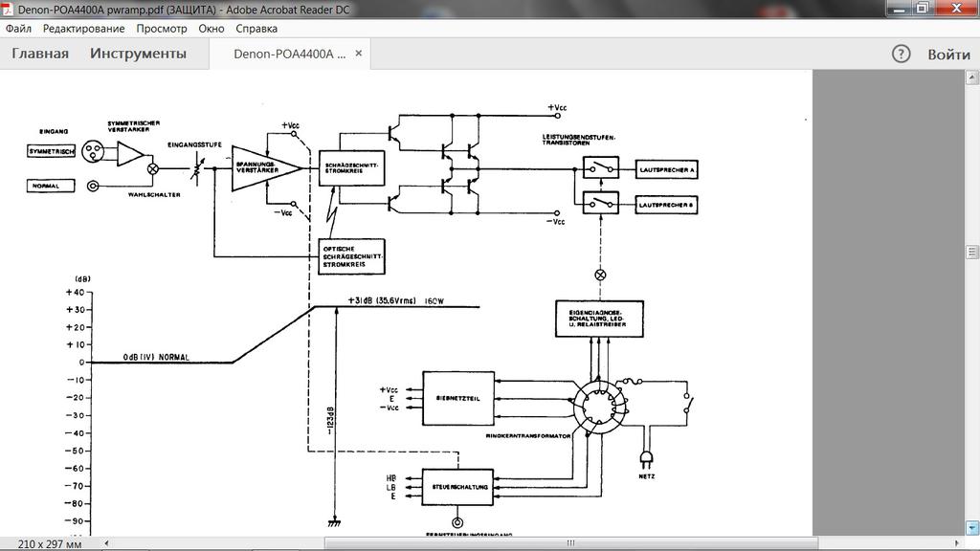Click the horizontal scrollbar left arrow
The image size is (980, 551).
coord(106,543)
